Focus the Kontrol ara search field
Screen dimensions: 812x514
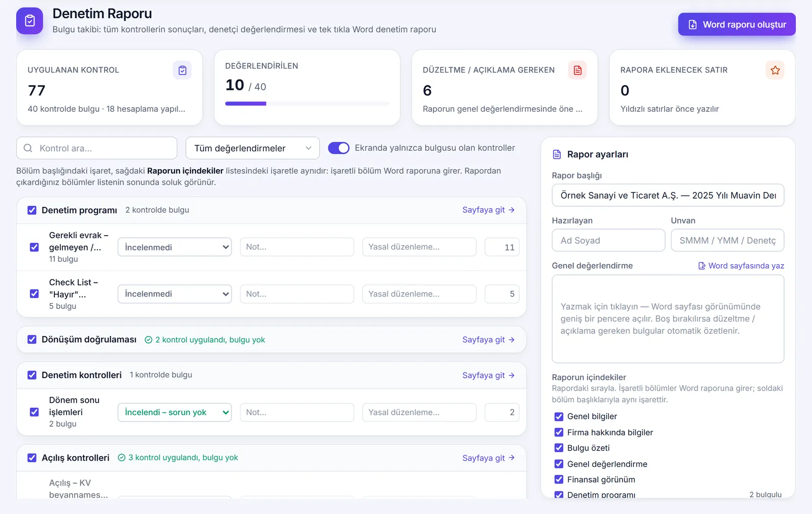point(97,148)
